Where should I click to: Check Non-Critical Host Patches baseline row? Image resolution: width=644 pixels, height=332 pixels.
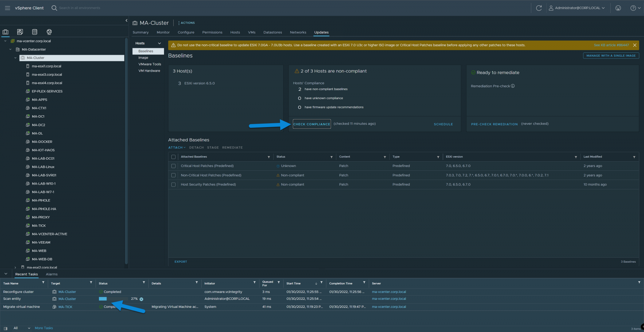point(173,175)
